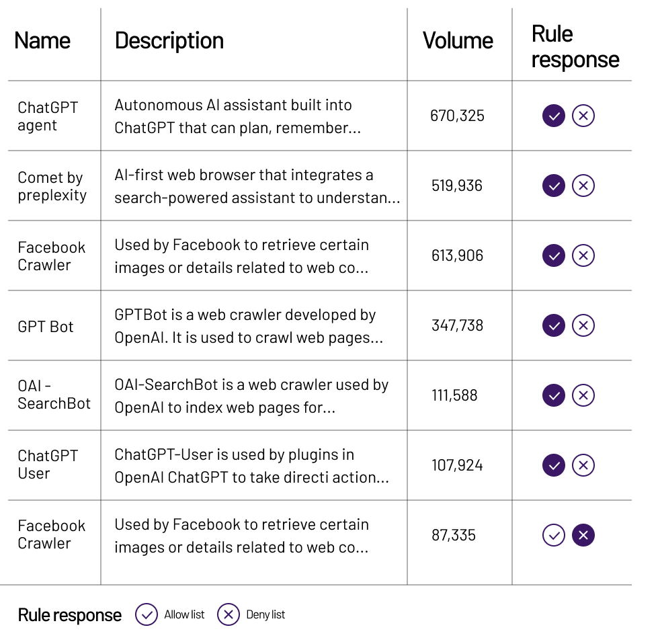Sort by Name column header
Image resolution: width=660 pixels, height=644 pixels.
(42, 40)
